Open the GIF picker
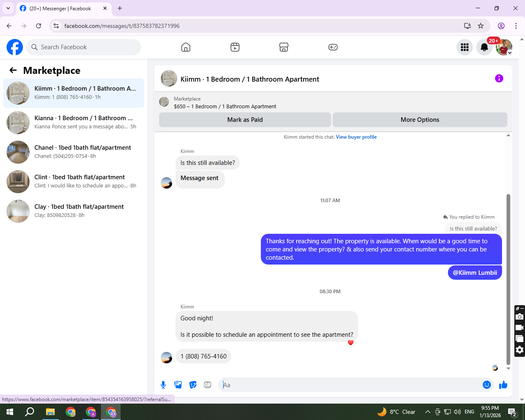Image resolution: width=525 pixels, height=420 pixels. pos(208,385)
